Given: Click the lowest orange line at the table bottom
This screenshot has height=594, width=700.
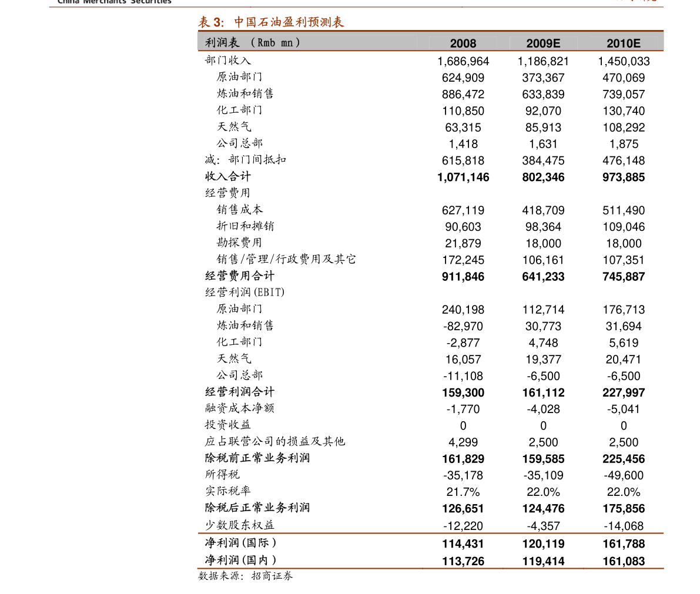Looking at the screenshot, I should click(430, 568).
